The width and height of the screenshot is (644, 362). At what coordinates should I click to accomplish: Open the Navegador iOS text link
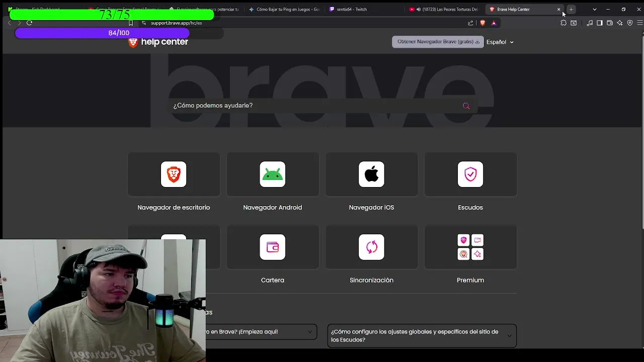[371, 207]
